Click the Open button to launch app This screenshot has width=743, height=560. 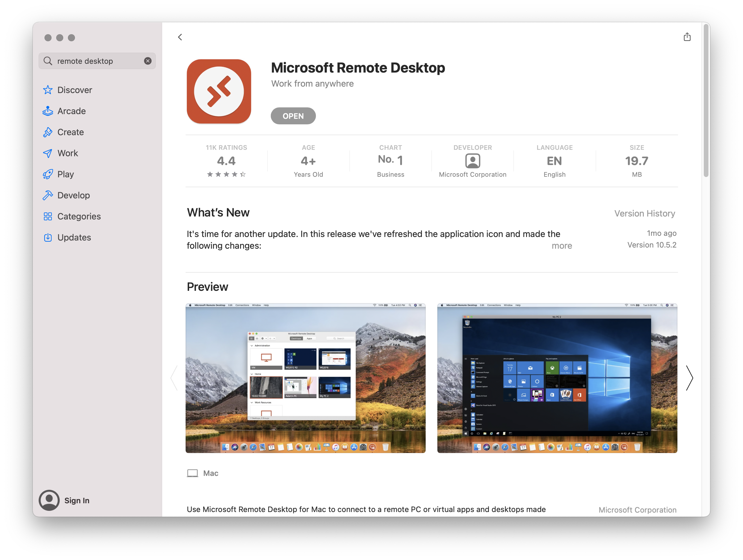coord(294,115)
